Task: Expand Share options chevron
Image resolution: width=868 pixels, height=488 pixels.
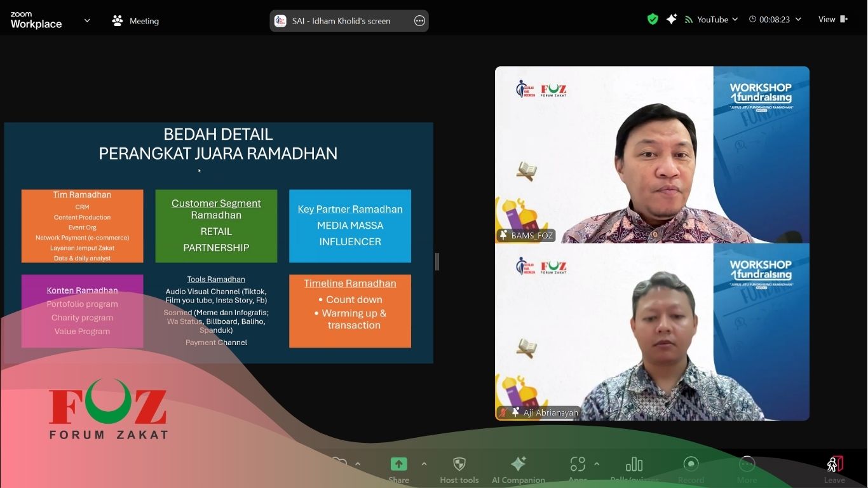Action: tap(424, 464)
